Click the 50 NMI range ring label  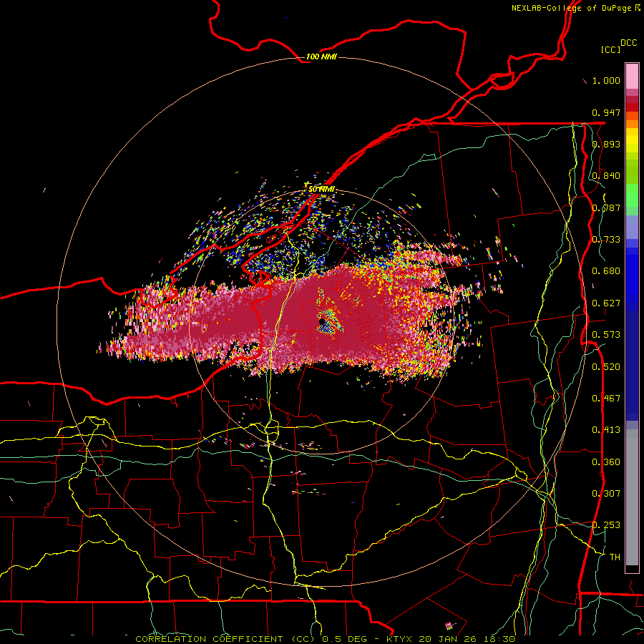[321, 190]
